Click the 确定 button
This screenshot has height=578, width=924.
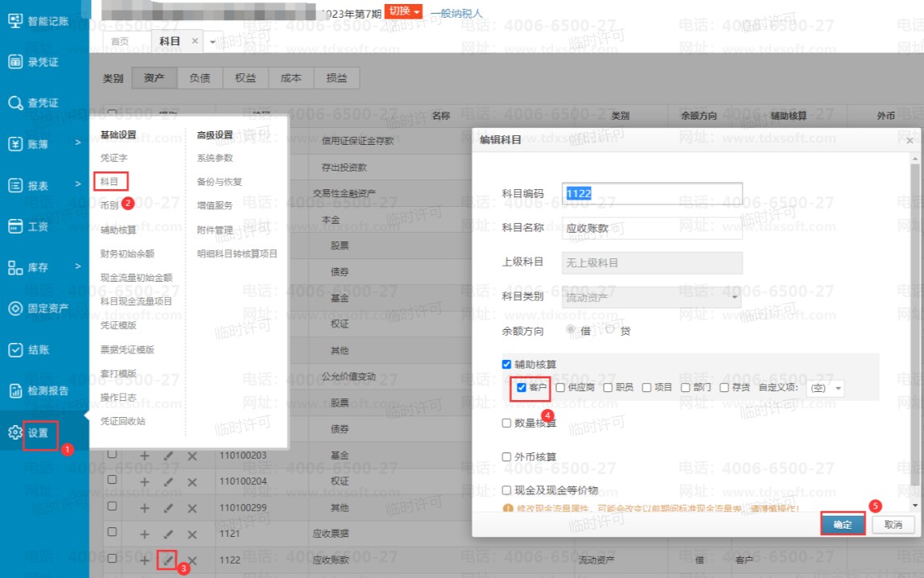(843, 524)
